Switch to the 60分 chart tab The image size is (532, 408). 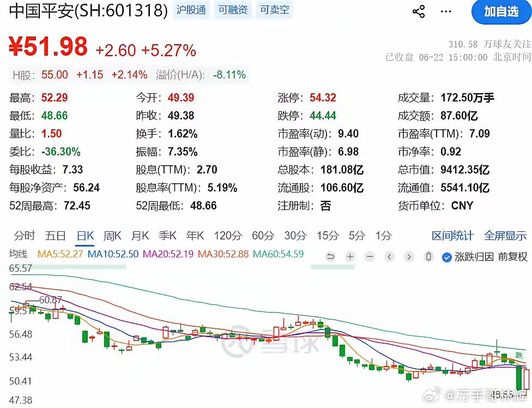(263, 235)
